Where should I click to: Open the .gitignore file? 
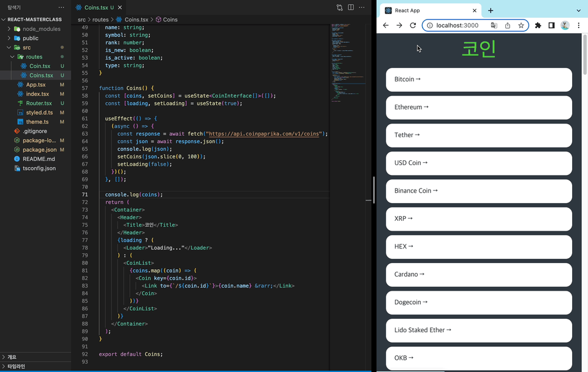36,131
